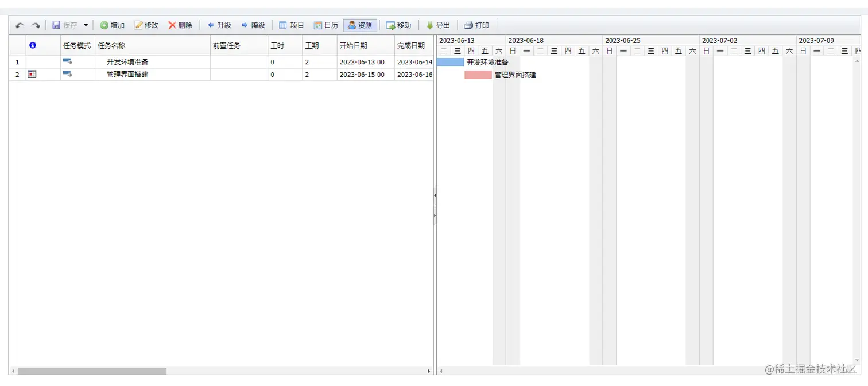Click week header 2023-07-09
Viewport: 868px width, 386px height.
[828, 40]
